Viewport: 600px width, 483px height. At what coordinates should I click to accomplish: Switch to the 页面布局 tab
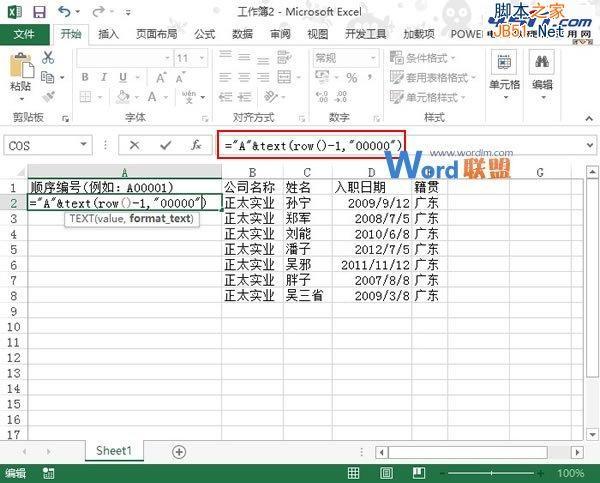(157, 34)
